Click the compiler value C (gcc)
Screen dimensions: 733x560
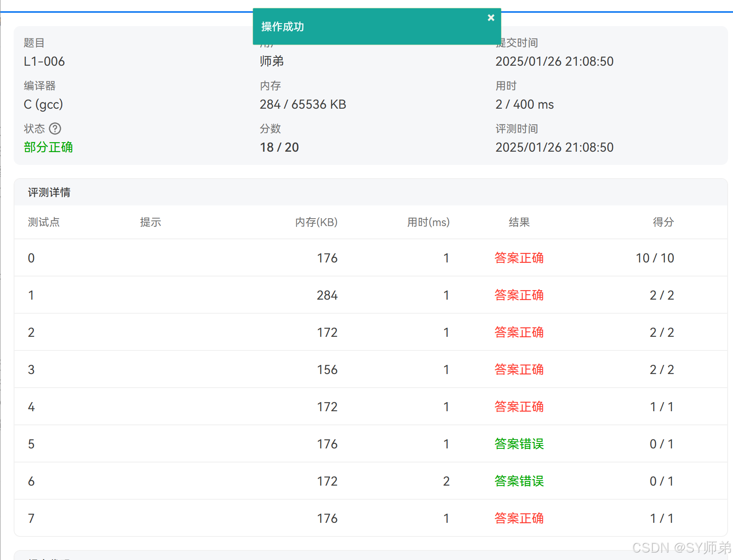coord(43,105)
